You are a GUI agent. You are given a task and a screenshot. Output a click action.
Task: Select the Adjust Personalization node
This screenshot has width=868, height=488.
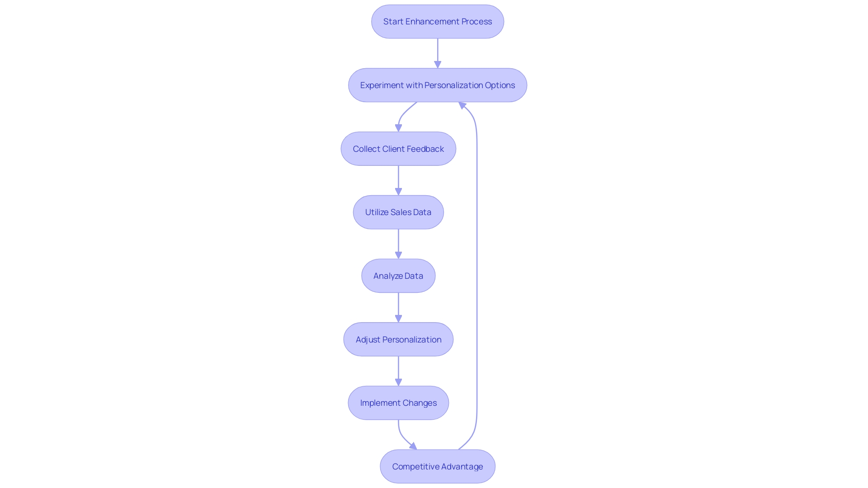398,339
